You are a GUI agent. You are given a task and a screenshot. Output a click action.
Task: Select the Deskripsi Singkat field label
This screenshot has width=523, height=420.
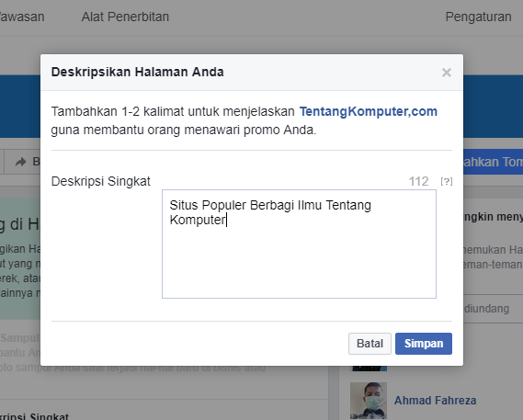pos(101,181)
